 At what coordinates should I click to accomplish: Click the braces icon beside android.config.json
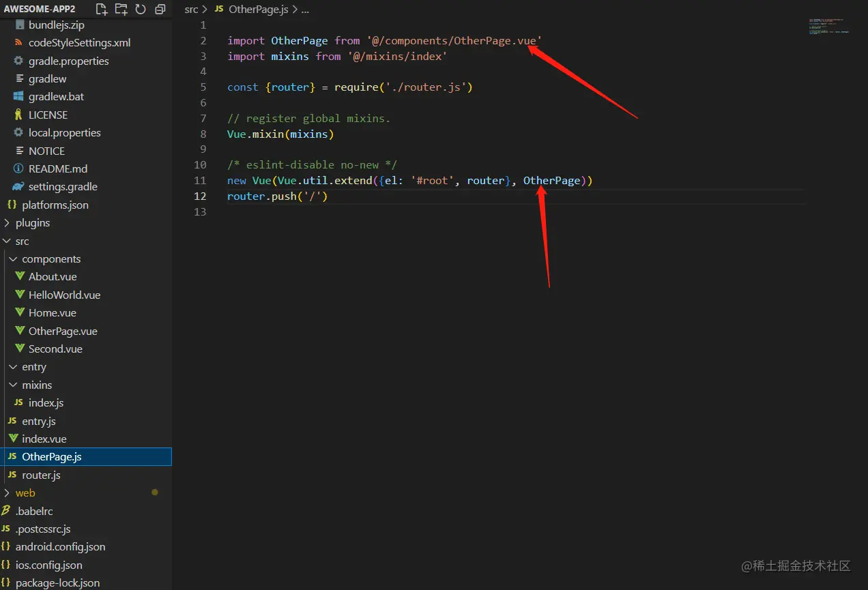(6, 546)
